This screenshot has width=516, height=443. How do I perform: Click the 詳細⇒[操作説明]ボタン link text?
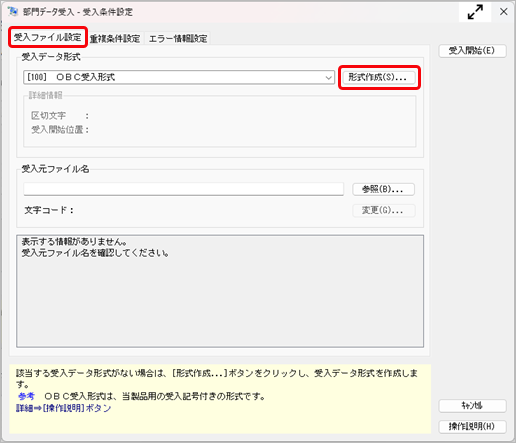(63, 408)
